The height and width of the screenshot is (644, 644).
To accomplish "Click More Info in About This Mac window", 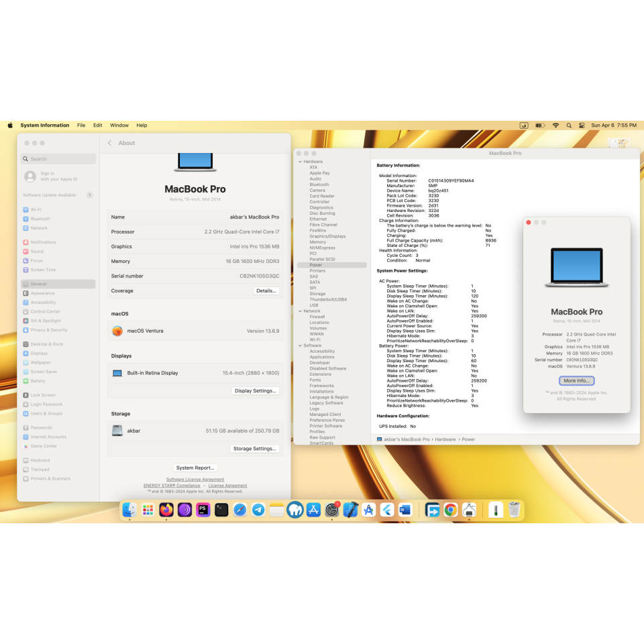I will pos(576,381).
